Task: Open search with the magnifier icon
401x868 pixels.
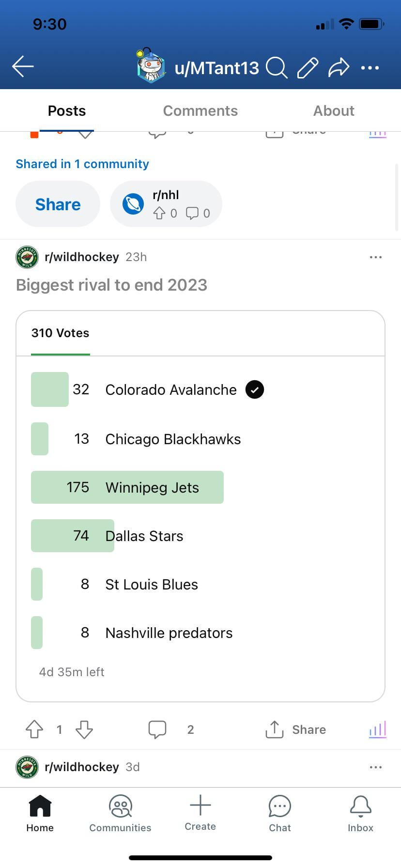Action: point(277,67)
